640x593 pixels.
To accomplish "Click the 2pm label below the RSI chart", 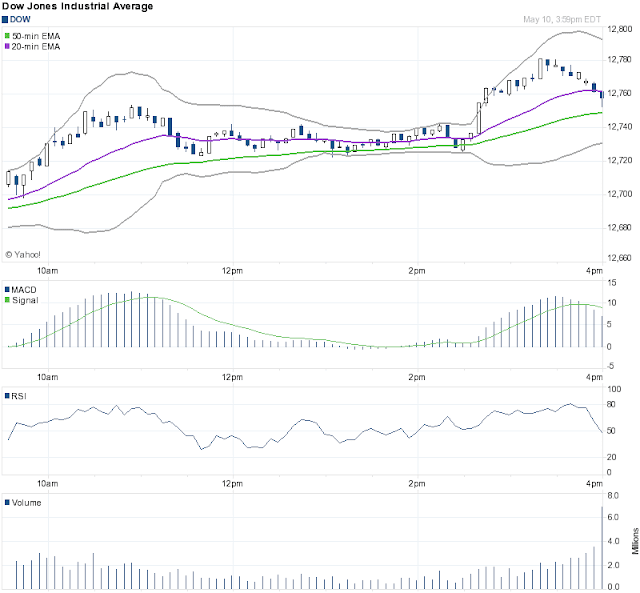I will pyautogui.click(x=417, y=484).
